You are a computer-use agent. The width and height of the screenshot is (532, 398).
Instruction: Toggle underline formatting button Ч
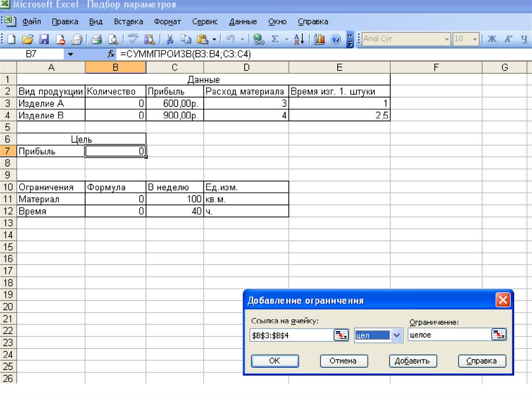pyautogui.click(x=524, y=39)
